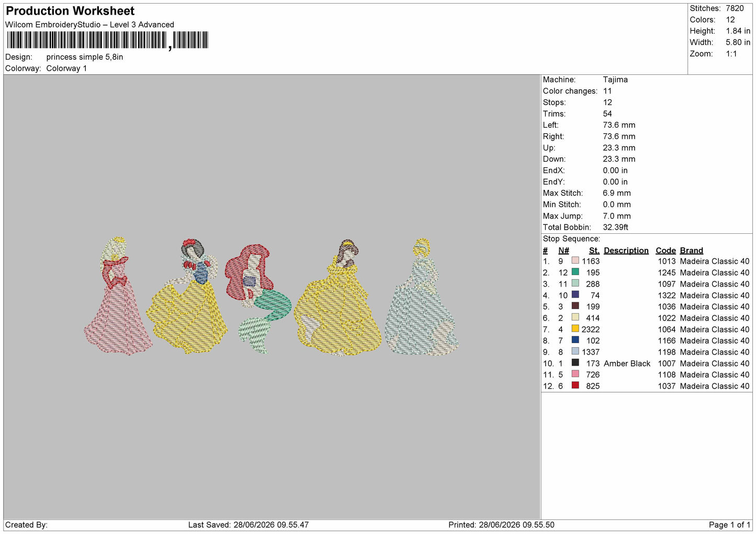Screen dimensions: 756x534
Task: Click the 'Stop Sequence:' heading
Action: point(571,238)
